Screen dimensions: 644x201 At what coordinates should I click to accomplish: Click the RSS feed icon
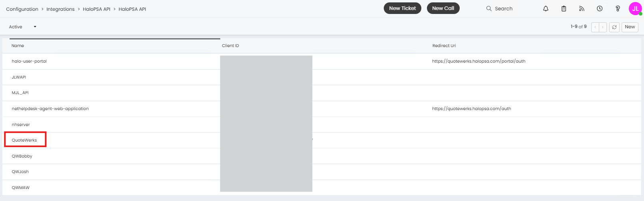582,8
